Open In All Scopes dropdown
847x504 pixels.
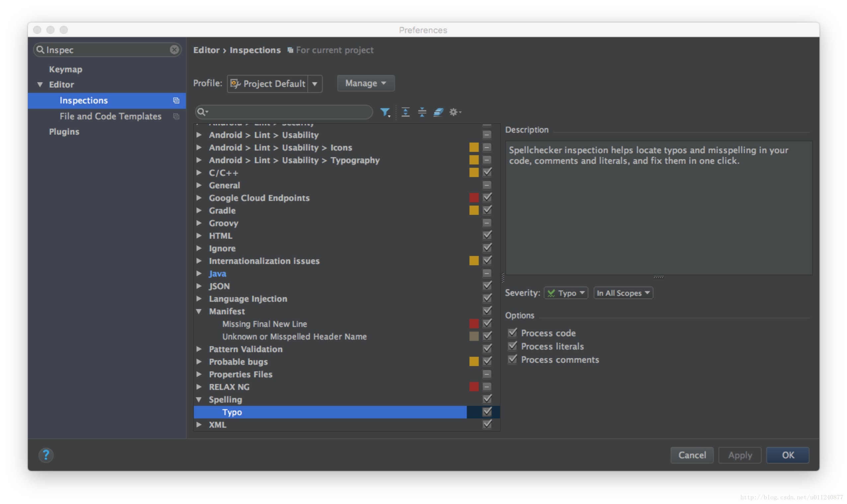(623, 293)
